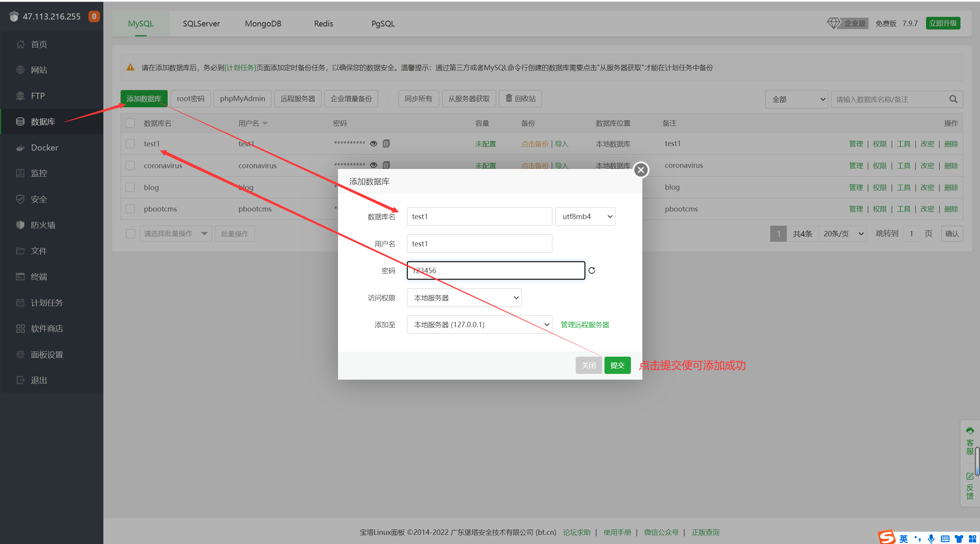Show password for test1 via eye icon

[374, 144]
